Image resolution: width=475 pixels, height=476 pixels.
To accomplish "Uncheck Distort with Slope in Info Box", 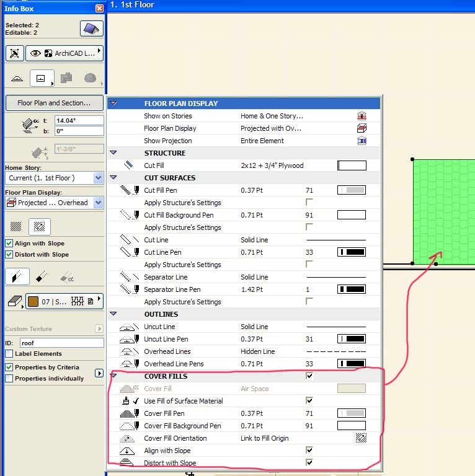I will point(9,254).
